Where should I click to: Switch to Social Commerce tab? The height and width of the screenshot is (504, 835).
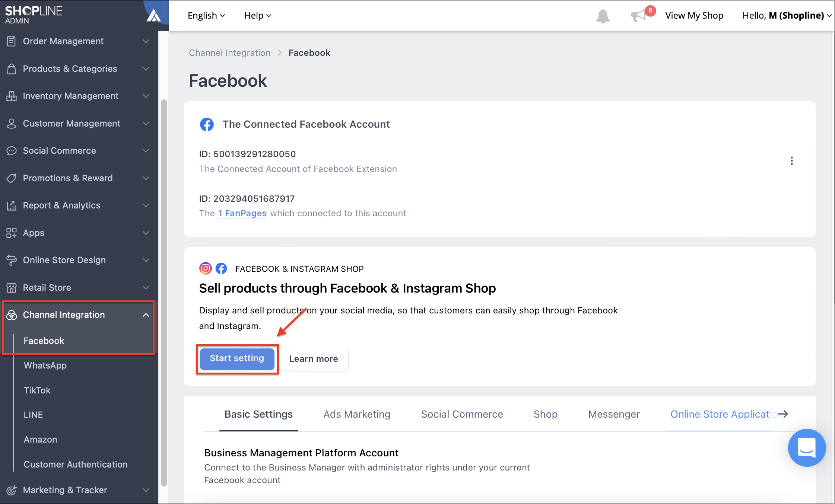pos(462,414)
